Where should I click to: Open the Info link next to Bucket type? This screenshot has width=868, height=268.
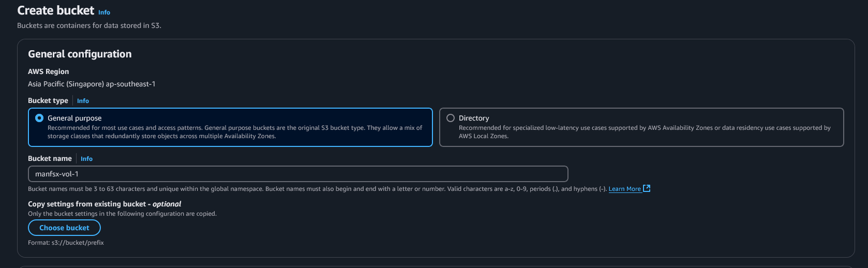click(83, 101)
